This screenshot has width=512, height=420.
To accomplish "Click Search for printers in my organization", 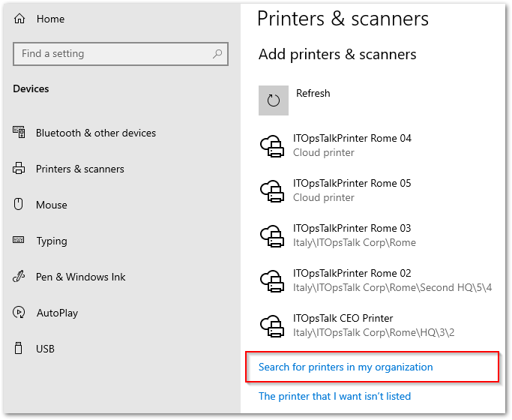I will pyautogui.click(x=346, y=367).
